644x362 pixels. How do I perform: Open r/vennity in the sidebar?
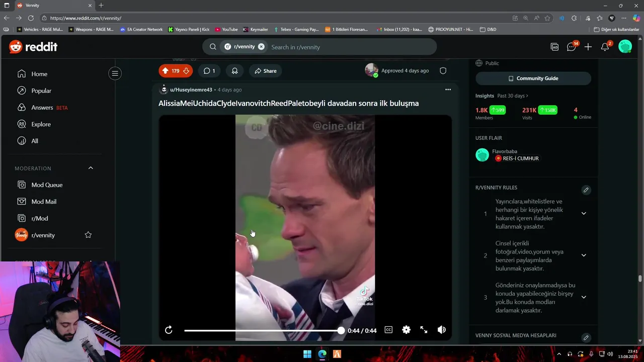click(43, 235)
